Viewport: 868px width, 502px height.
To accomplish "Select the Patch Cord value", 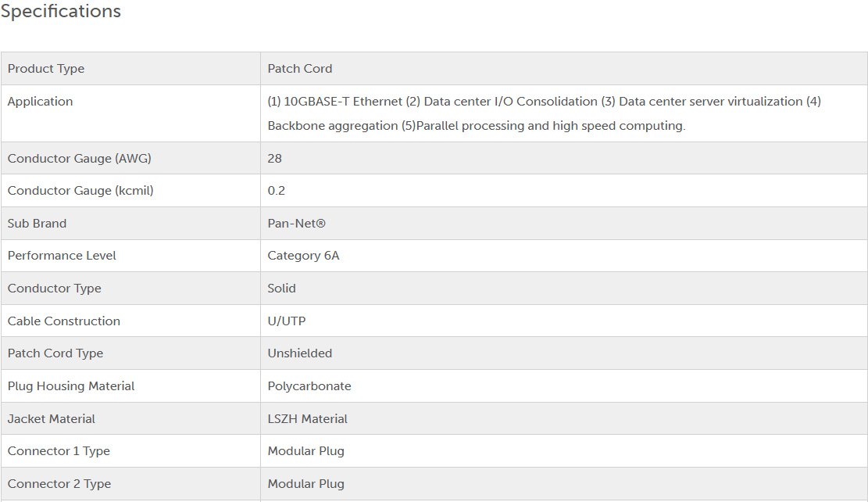I will 300,69.
